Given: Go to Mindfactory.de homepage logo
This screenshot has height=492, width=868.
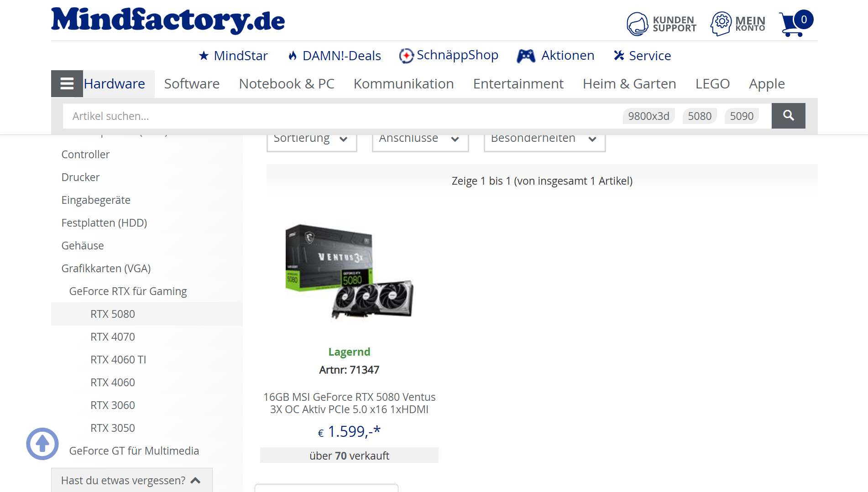Looking at the screenshot, I should tap(168, 20).
